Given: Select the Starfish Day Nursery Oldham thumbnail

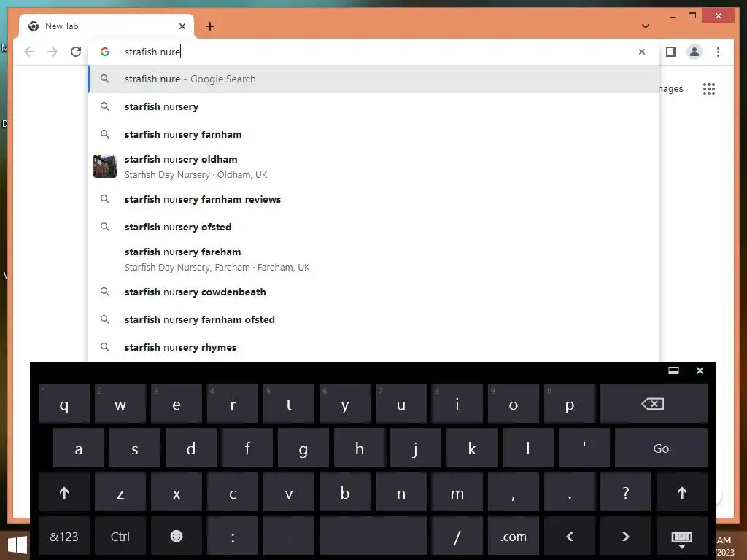Looking at the screenshot, I should (x=105, y=166).
